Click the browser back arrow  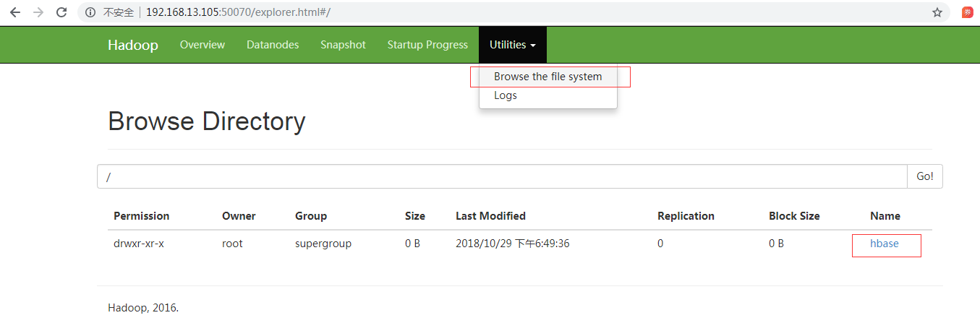coord(15,12)
